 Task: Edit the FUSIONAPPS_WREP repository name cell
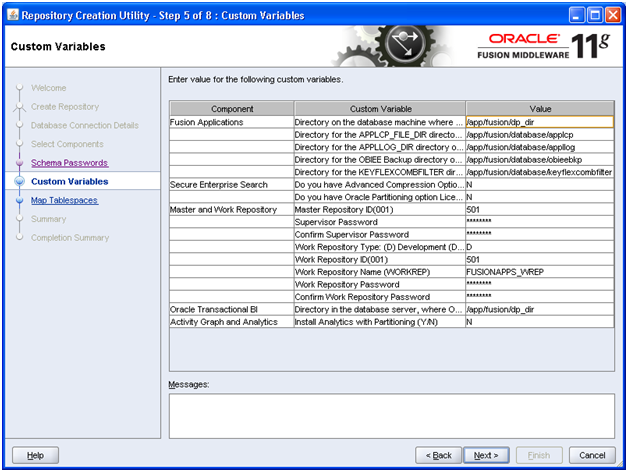coord(540,272)
